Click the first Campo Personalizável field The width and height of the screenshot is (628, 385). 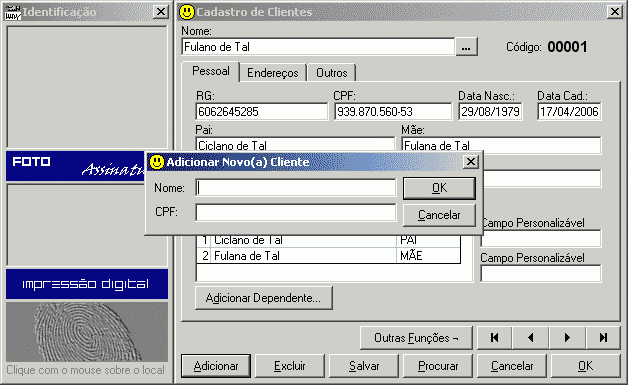541,239
